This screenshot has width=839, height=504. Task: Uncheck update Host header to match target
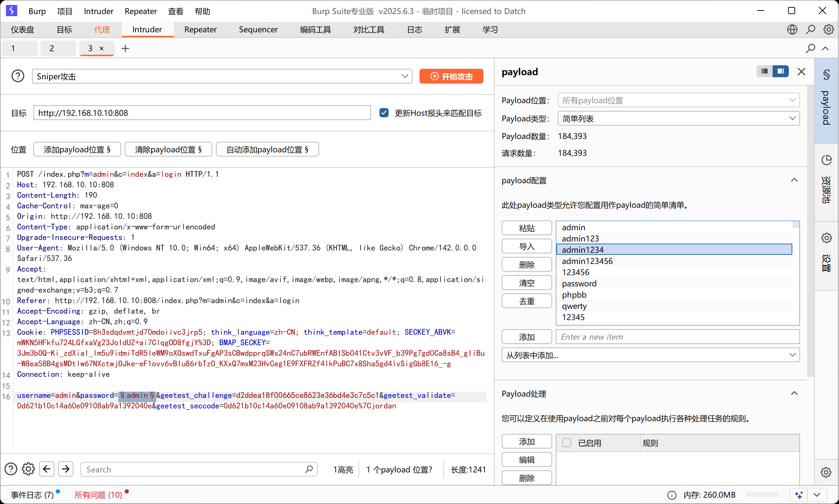point(384,113)
